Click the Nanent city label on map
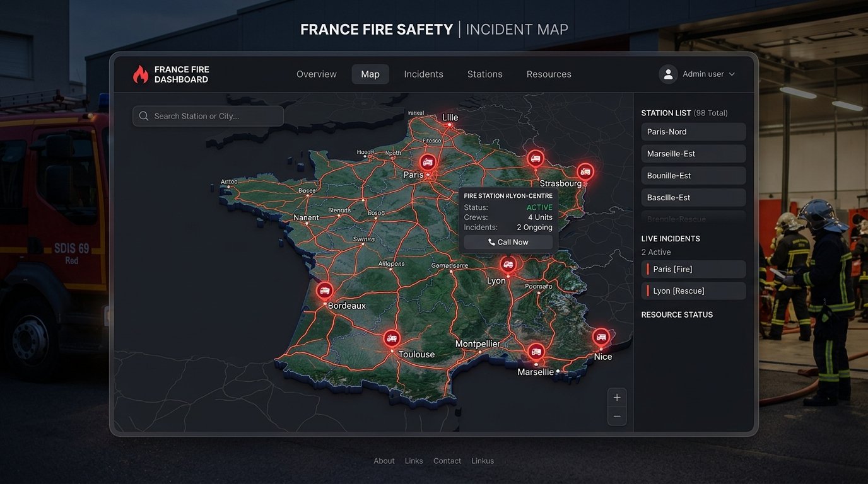 coord(307,217)
